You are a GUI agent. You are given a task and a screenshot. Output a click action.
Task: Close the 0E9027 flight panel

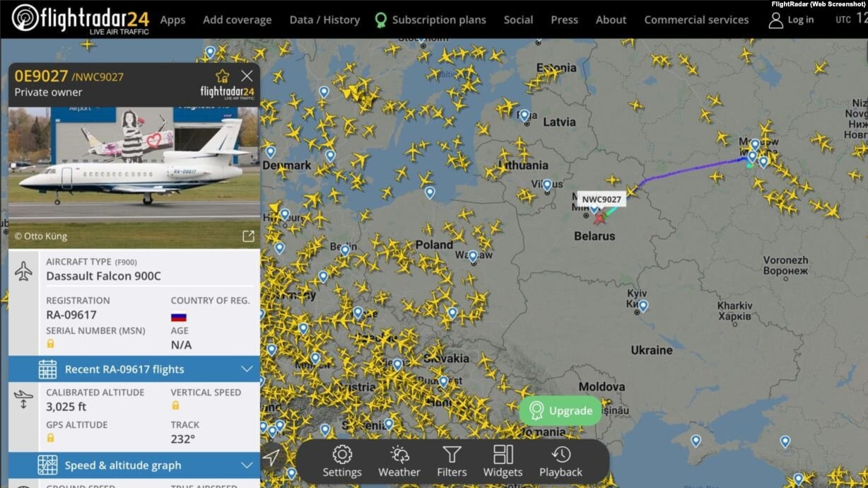(x=247, y=76)
